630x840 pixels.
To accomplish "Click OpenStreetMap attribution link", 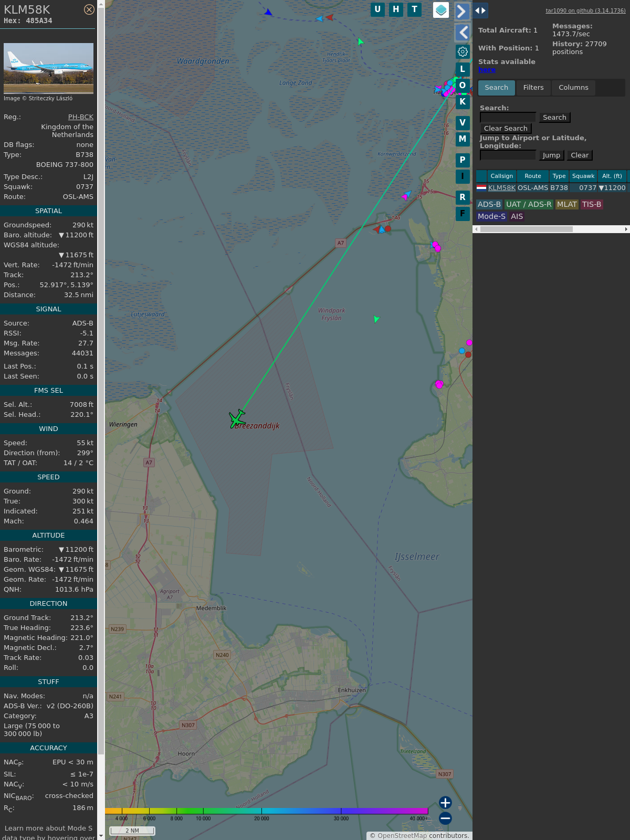I will [402, 836].
